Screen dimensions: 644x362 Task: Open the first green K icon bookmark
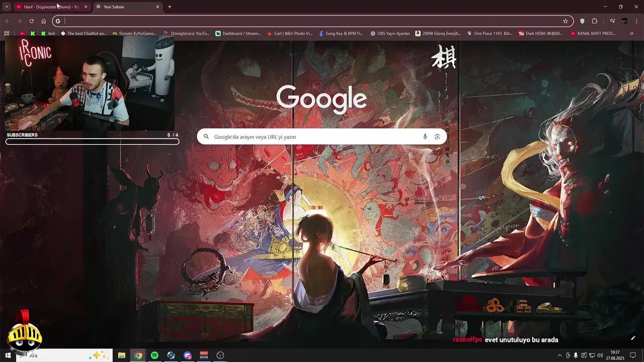(33, 34)
